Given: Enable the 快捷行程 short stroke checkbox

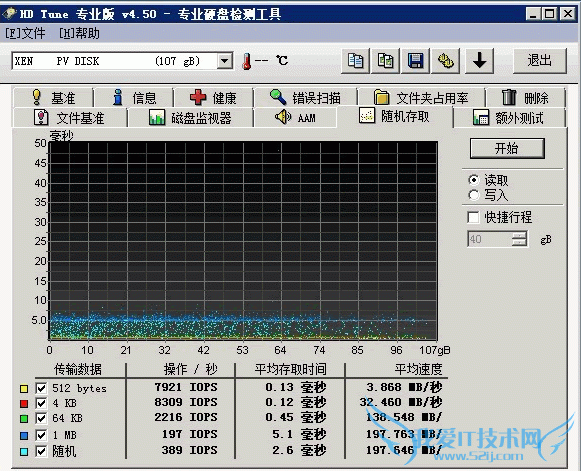Looking at the screenshot, I should coord(473,217).
